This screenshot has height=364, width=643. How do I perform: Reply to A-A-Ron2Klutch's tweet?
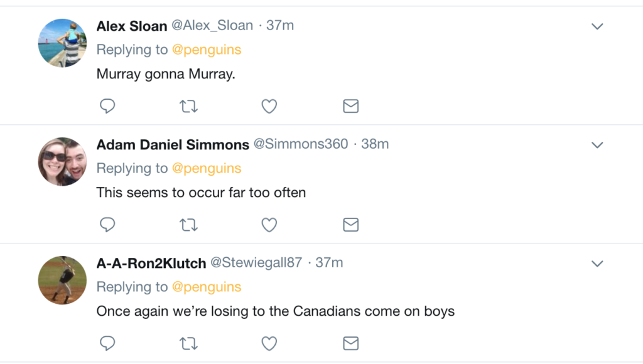(x=107, y=343)
